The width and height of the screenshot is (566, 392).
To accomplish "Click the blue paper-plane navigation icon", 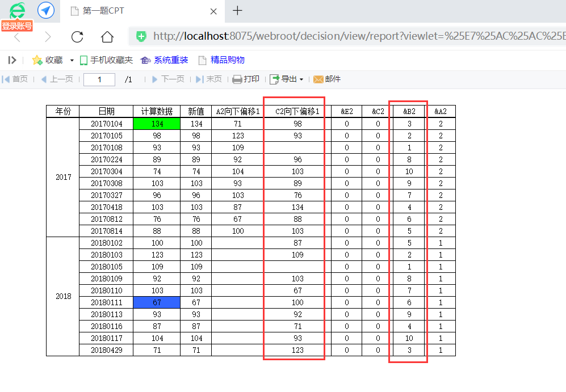I will [46, 10].
